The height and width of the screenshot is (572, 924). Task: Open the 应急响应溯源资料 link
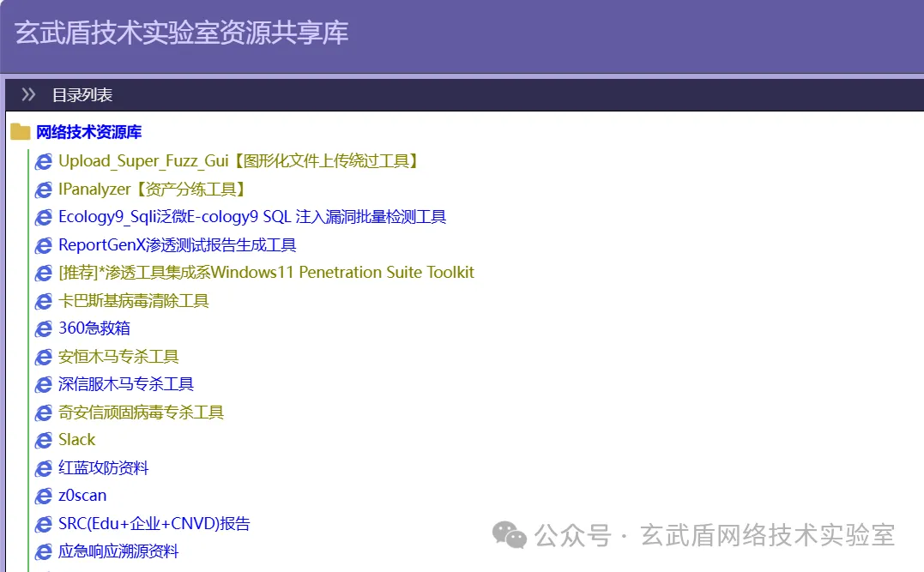118,551
